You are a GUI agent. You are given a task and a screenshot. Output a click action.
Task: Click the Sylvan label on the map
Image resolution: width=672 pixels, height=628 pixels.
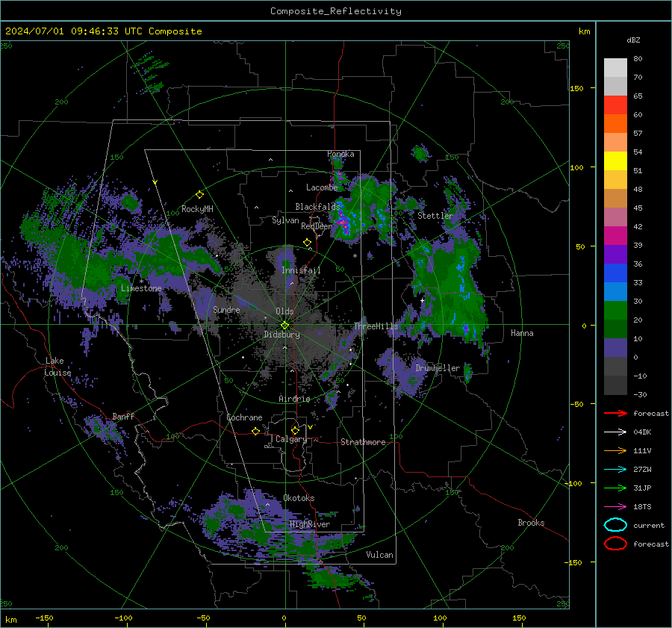pyautogui.click(x=285, y=220)
